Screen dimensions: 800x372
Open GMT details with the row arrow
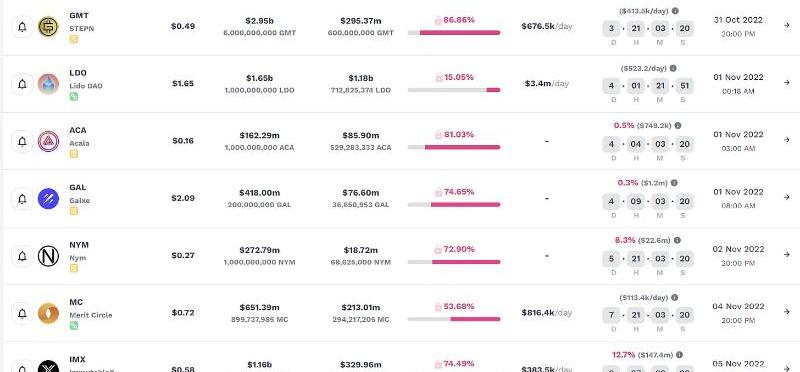point(786,25)
